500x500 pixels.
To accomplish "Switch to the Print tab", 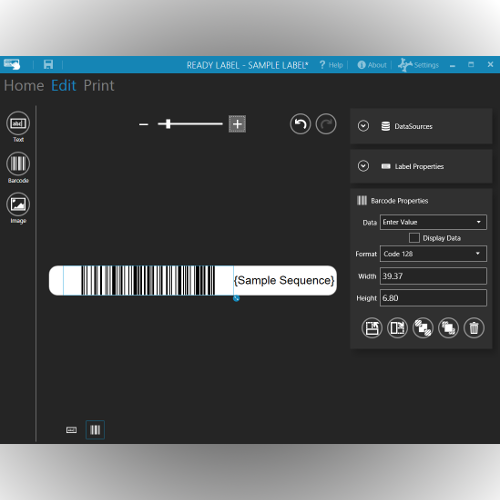I will point(99,86).
